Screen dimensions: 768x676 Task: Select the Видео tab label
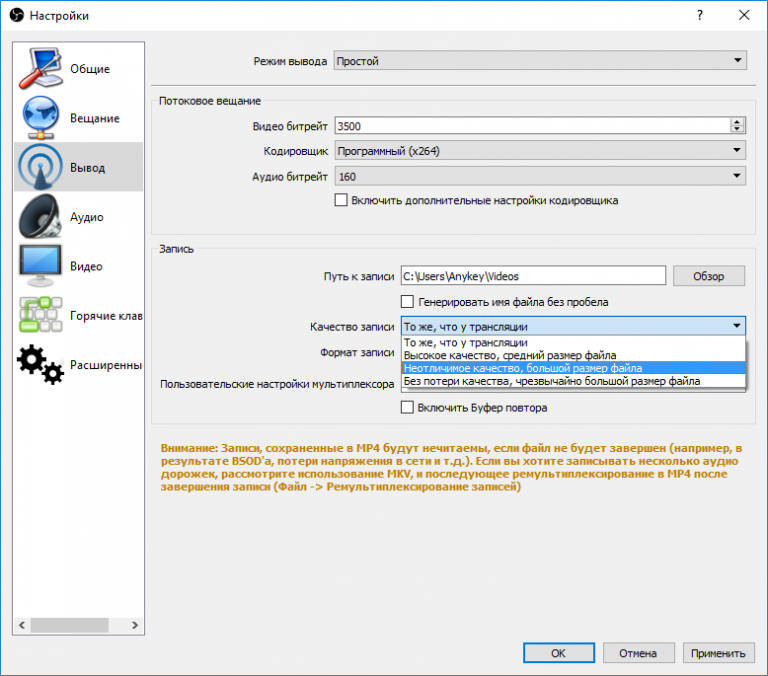(86, 266)
